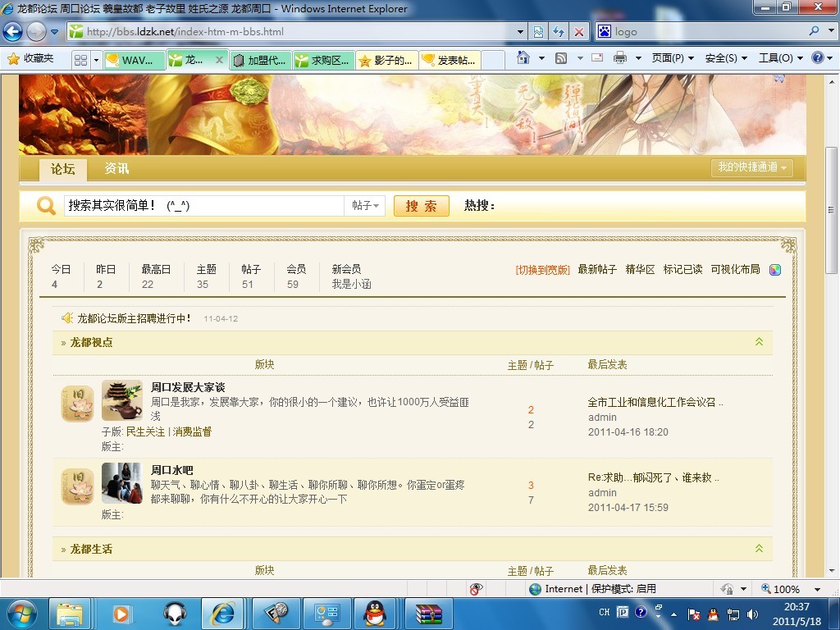Click the browser Forward arrow button
840x630 pixels.
pyautogui.click(x=36, y=32)
